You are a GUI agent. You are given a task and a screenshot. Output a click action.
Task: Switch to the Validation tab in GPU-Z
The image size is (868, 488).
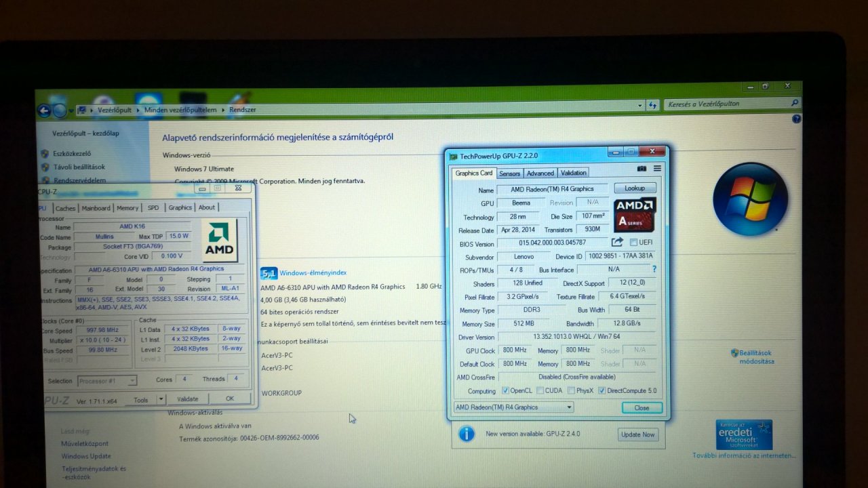point(574,174)
